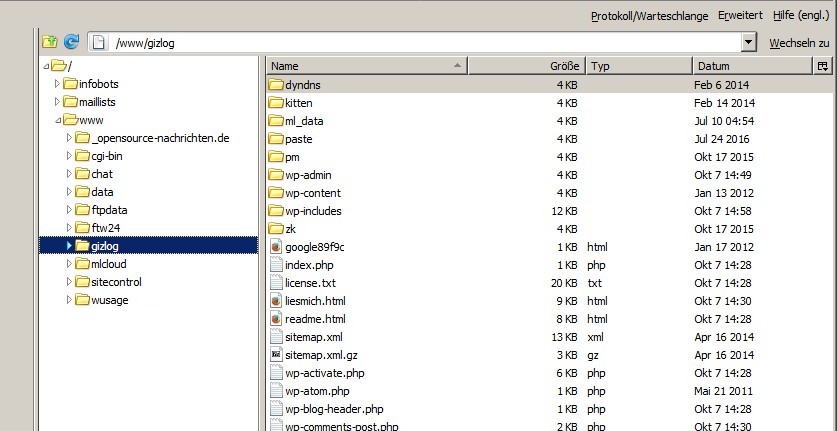Screen dimensions: 837x431
Task: Click the google89f9c html file icon
Action: (x=275, y=247)
